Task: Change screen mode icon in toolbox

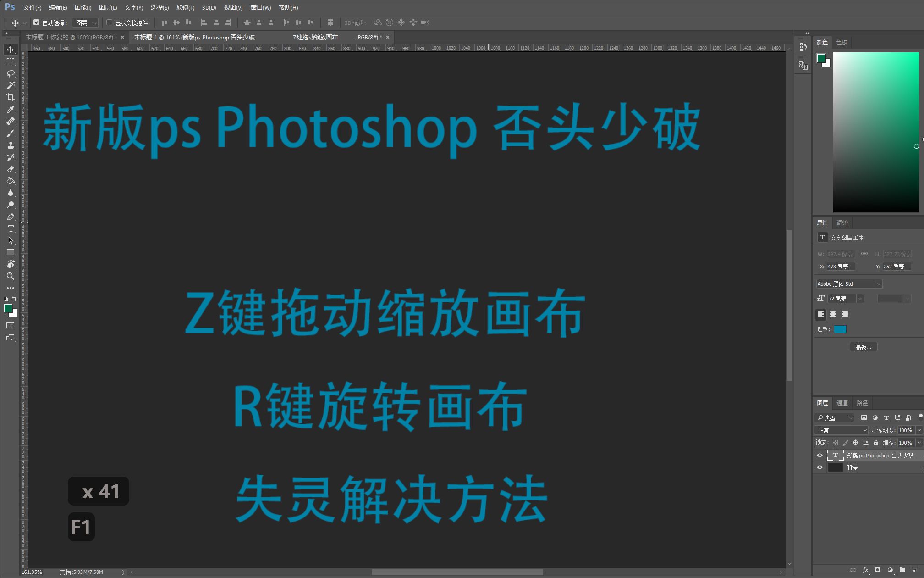Action: click(x=11, y=338)
